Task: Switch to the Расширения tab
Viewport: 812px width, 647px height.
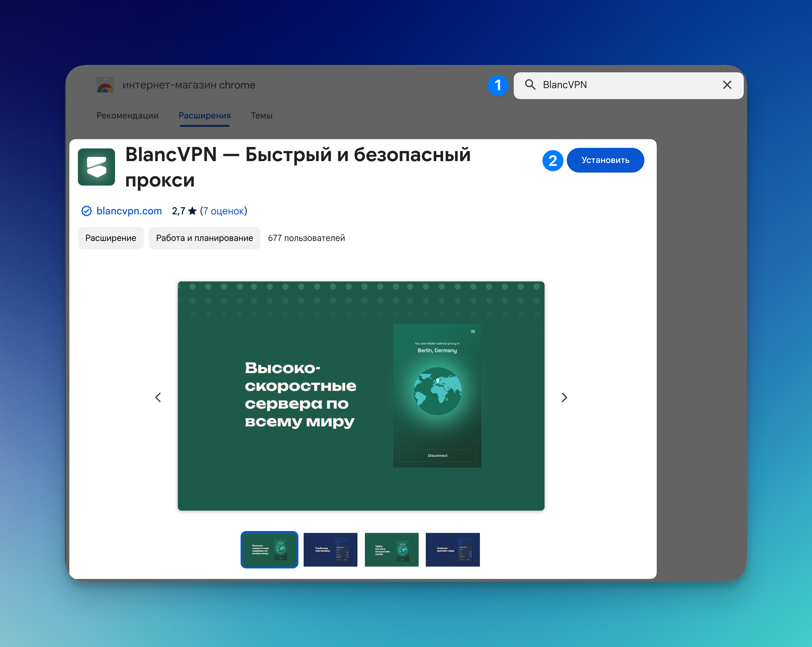Action: [204, 116]
